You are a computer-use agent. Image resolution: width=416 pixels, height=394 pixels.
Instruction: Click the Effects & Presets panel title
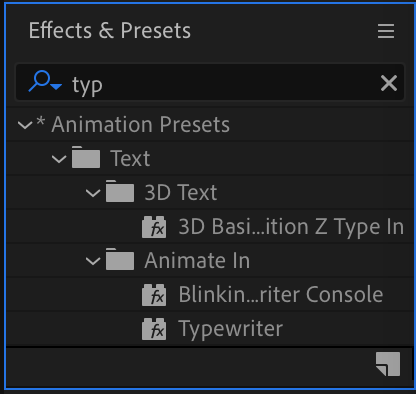(110, 31)
